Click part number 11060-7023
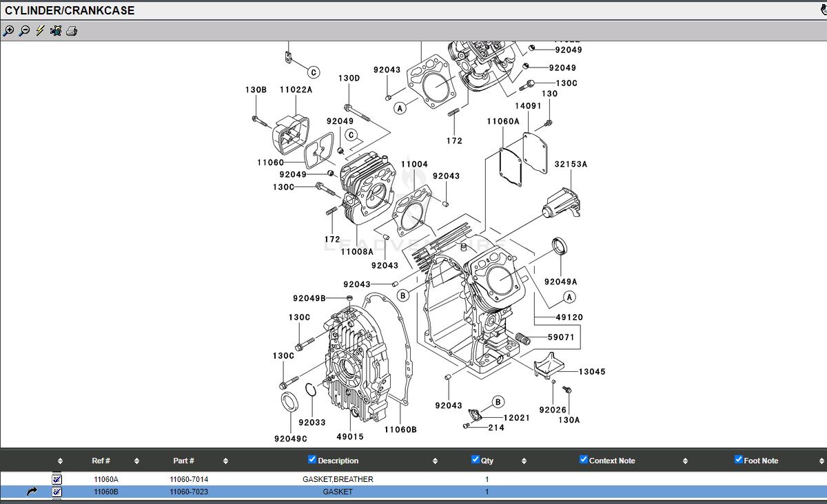 coord(189,492)
